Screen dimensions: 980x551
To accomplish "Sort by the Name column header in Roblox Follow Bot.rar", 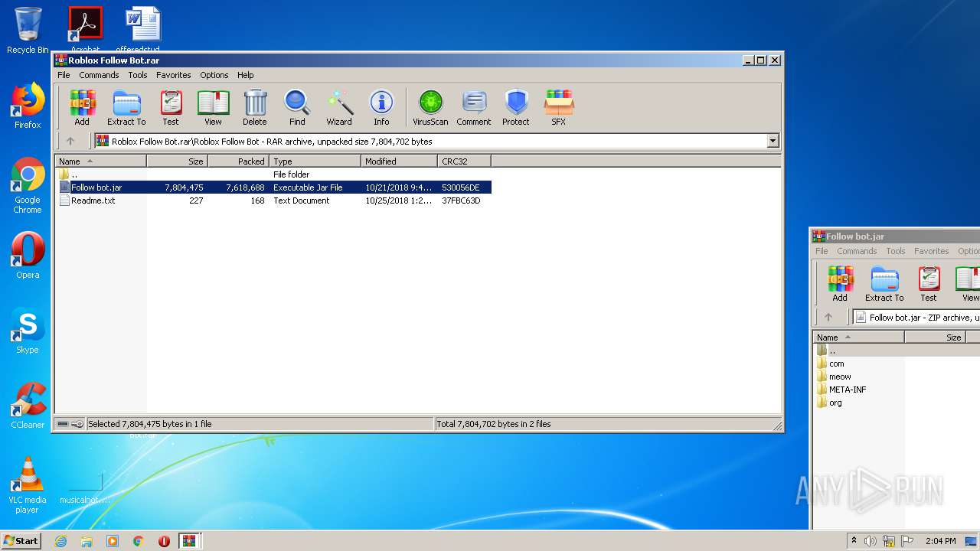I will click(100, 161).
